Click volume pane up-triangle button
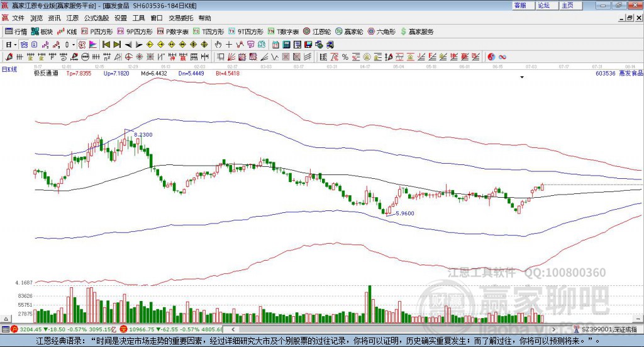This screenshot has width=644, height=347. (6, 319)
